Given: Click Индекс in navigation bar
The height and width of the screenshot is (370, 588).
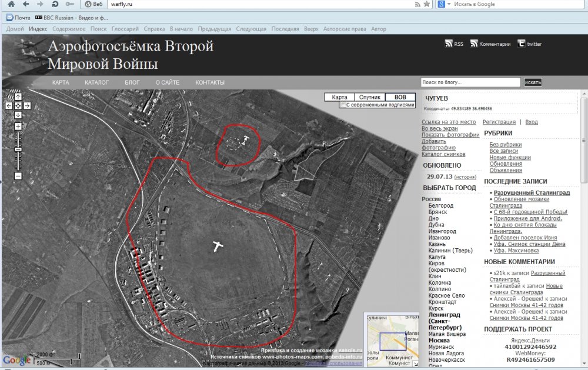Looking at the screenshot, I should pos(38,29).
